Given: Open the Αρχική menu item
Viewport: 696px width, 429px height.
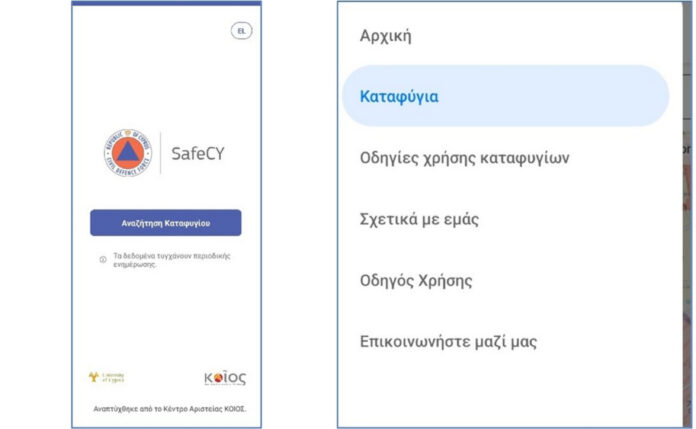Looking at the screenshot, I should coord(385,36).
